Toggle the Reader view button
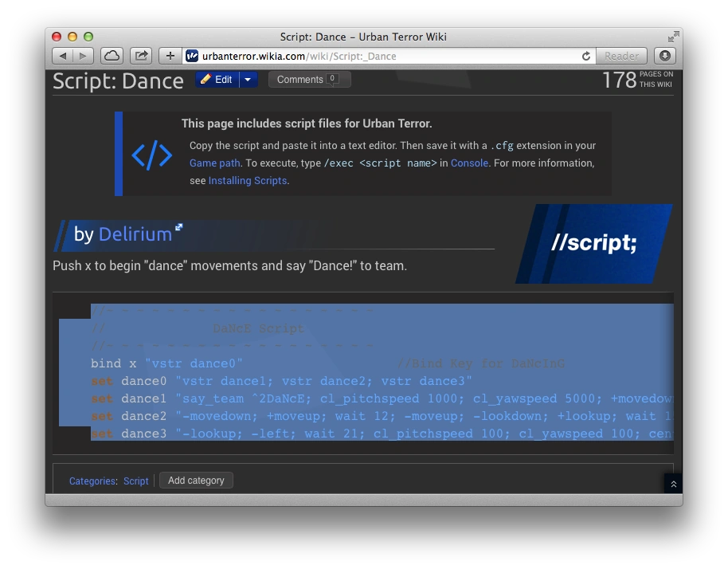This screenshot has width=728, height=569. 621,57
